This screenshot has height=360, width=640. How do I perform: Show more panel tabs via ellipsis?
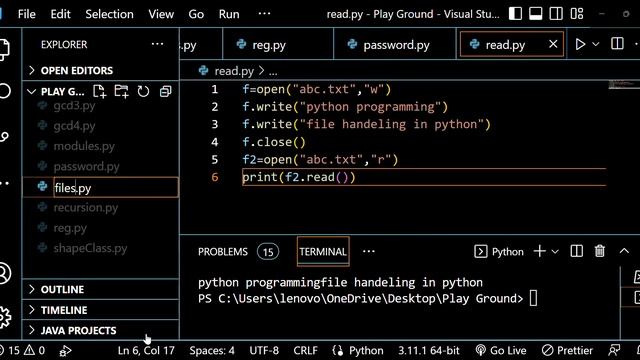(369, 251)
